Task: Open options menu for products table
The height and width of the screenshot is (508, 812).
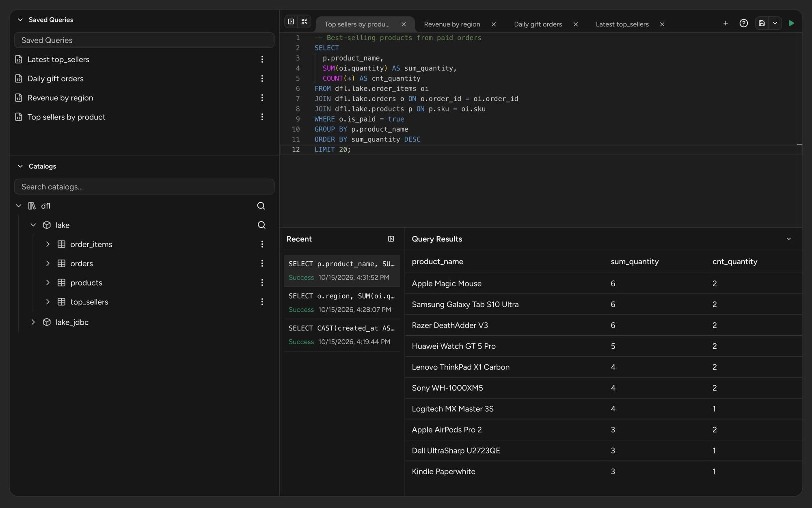Action: [x=262, y=282]
